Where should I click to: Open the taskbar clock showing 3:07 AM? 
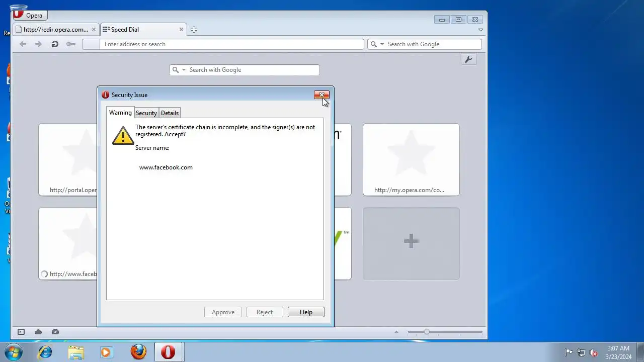(618, 352)
